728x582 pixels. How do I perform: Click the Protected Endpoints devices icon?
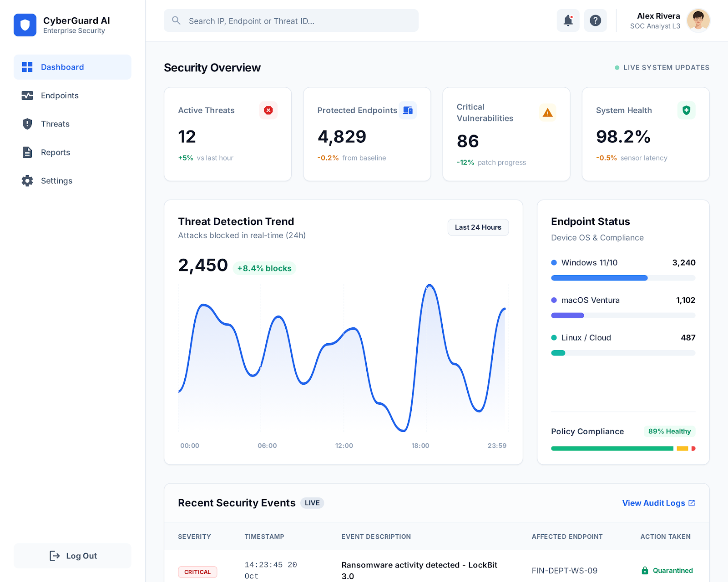408,110
